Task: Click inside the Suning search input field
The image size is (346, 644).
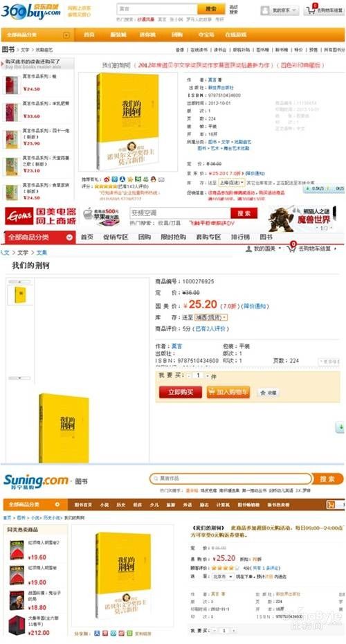Action: (230, 478)
